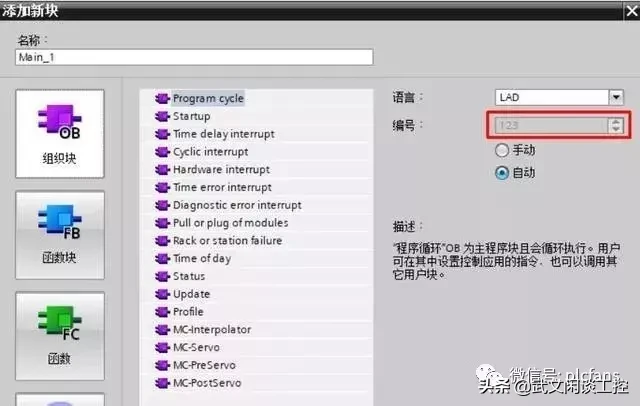Open the LAD language dropdown
This screenshot has width=640, height=406.
616,98
